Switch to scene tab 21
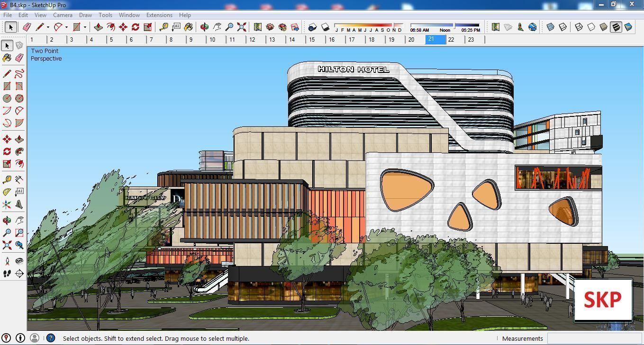This screenshot has height=345, width=644. 436,40
